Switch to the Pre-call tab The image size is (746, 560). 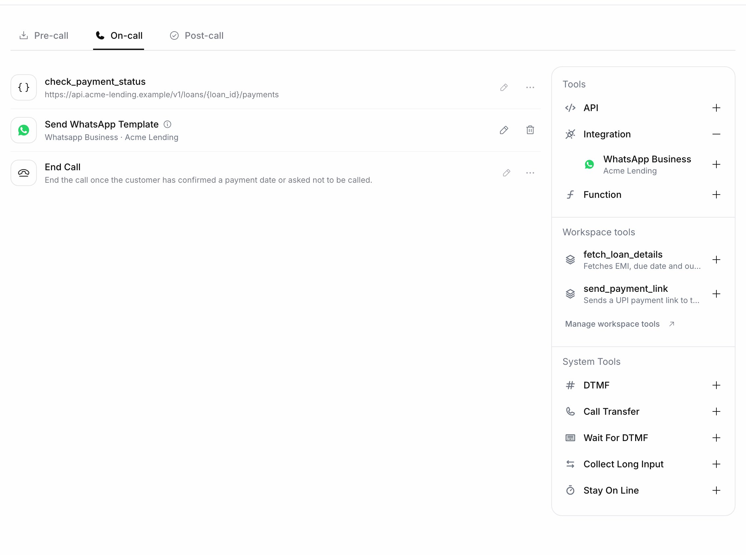click(44, 35)
